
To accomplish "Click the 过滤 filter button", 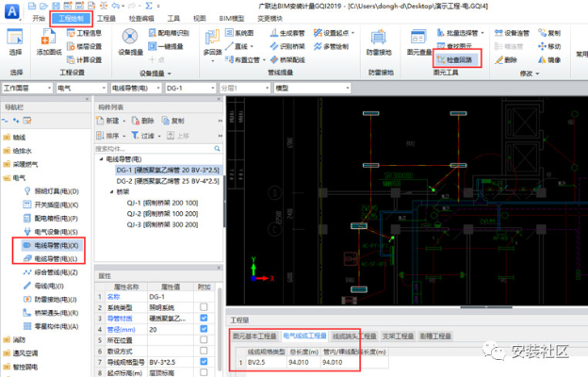I will coord(143,136).
